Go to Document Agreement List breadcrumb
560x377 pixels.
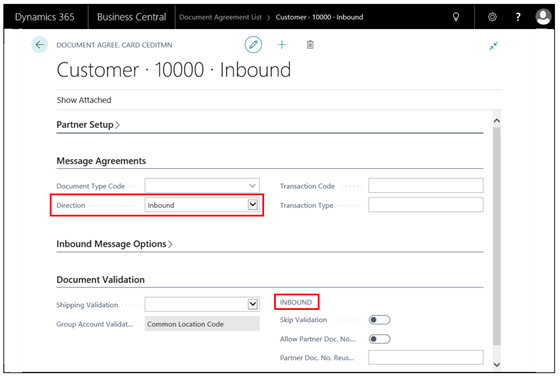[x=220, y=17]
